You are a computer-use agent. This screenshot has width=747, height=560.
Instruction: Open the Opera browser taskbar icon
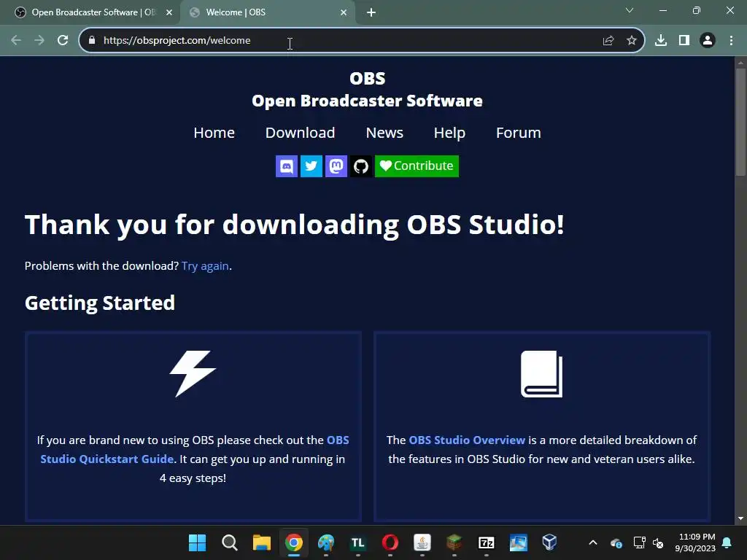(x=390, y=542)
